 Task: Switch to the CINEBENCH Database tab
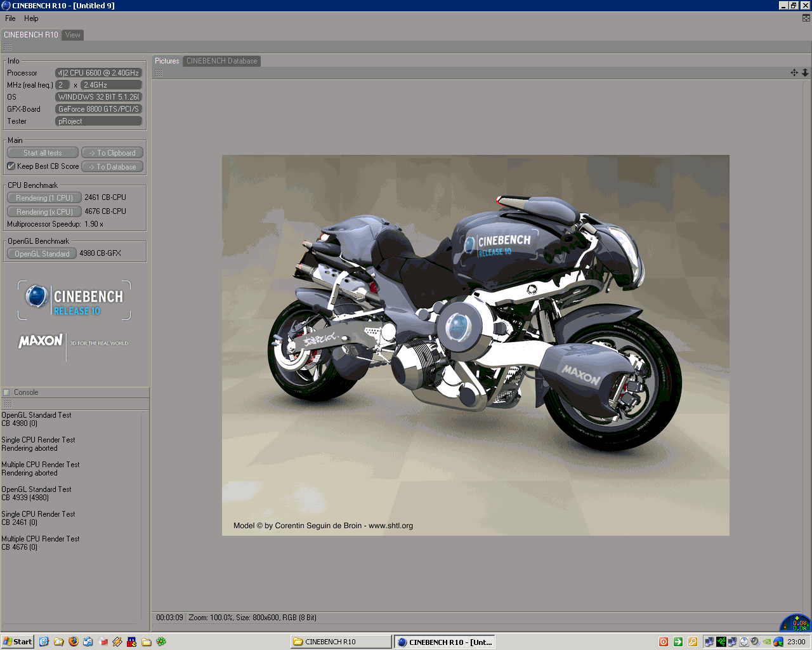tap(222, 61)
